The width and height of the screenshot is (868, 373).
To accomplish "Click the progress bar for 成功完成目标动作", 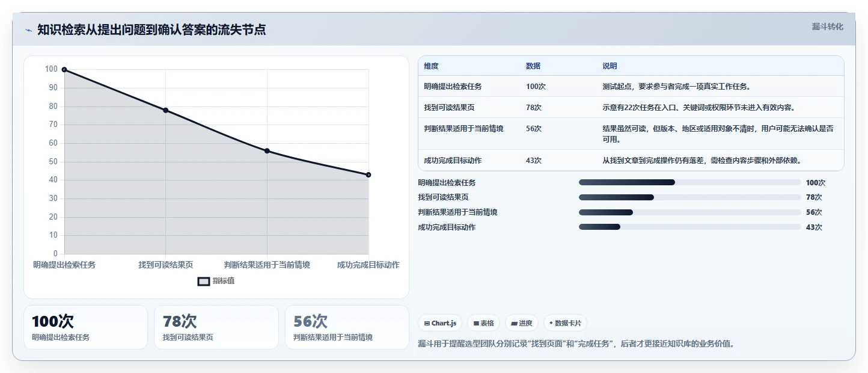I will (690, 227).
